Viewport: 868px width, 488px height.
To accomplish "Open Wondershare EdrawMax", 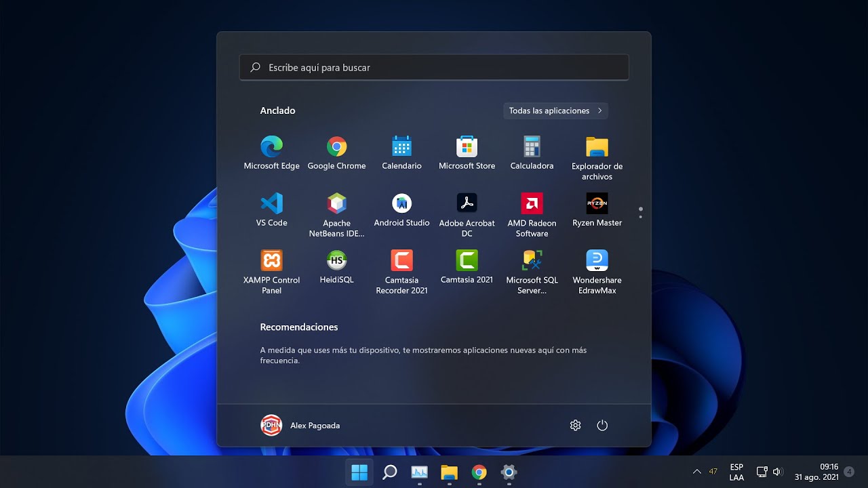I will coord(597,272).
